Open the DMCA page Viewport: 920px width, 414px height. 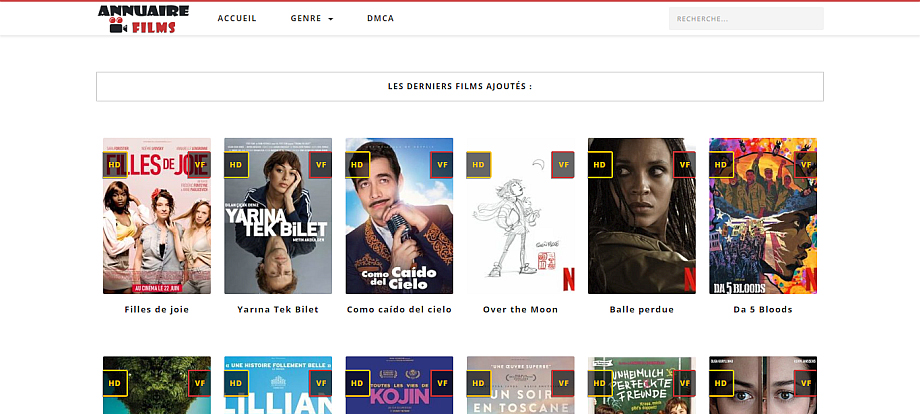(x=380, y=19)
